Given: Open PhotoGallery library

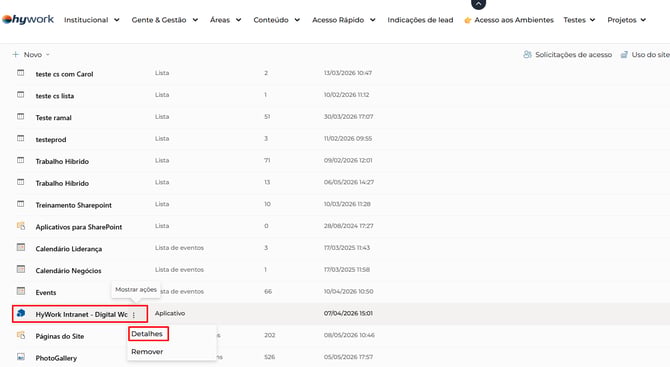Looking at the screenshot, I should [56, 358].
